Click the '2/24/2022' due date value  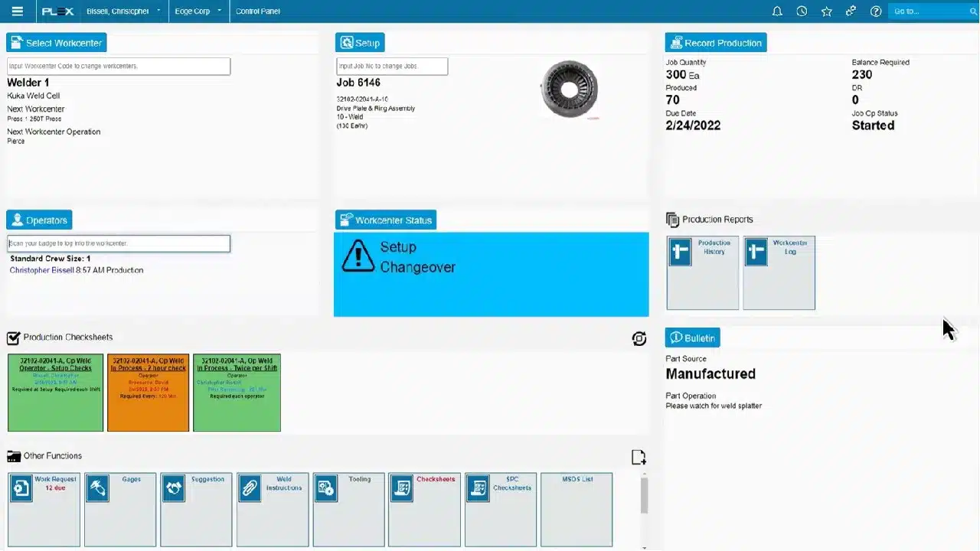point(693,126)
